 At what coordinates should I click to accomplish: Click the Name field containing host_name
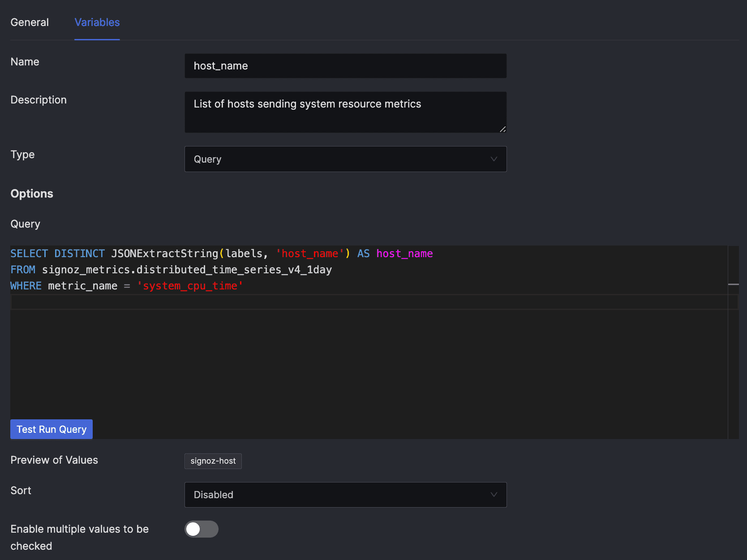click(x=345, y=66)
